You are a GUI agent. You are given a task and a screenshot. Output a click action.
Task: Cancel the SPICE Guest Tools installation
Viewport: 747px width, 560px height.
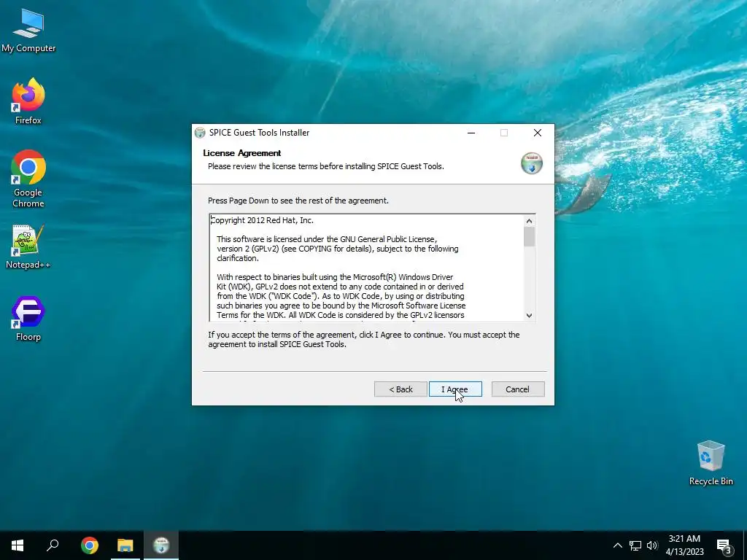coord(518,389)
